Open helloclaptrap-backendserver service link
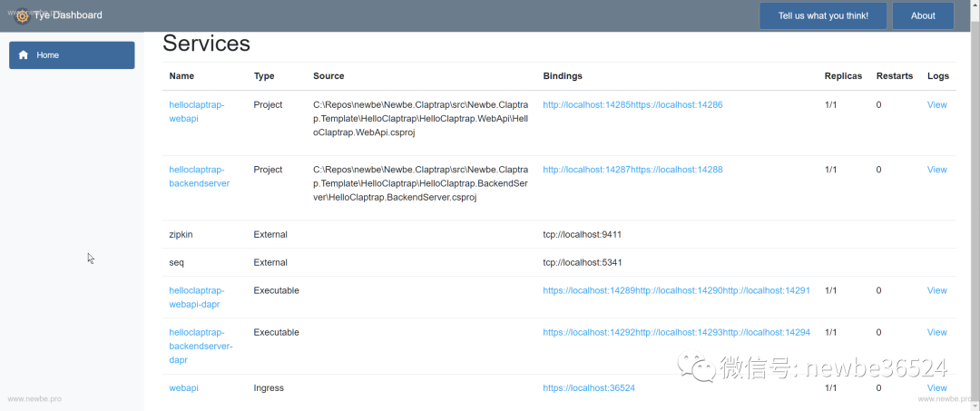Image resolution: width=980 pixels, height=411 pixels. 200,177
